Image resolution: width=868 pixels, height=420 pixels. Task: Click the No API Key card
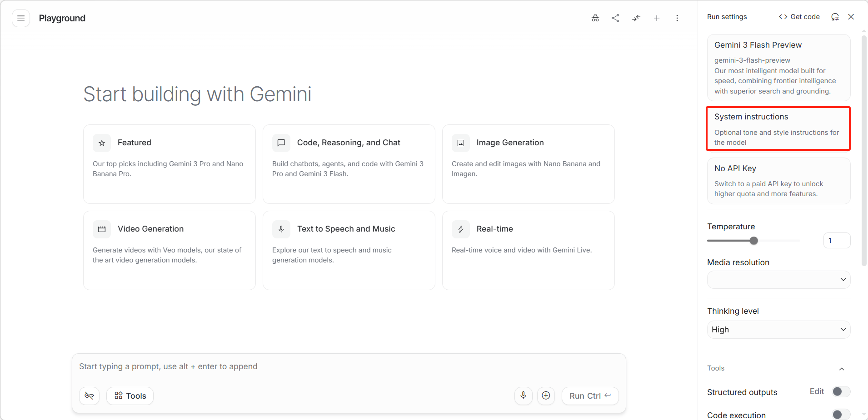click(779, 181)
